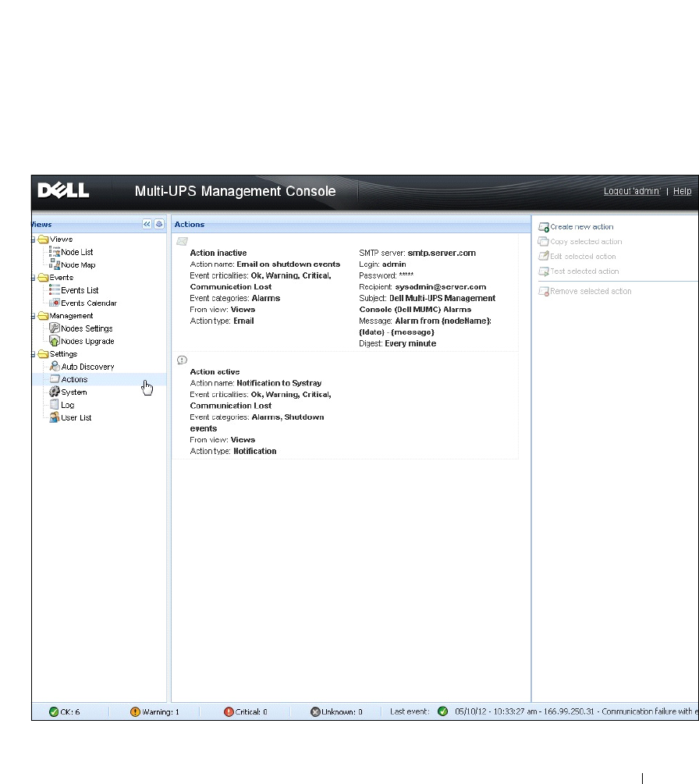
Task: Click 'Unknown: 0' in the status bar
Action: coord(342,712)
